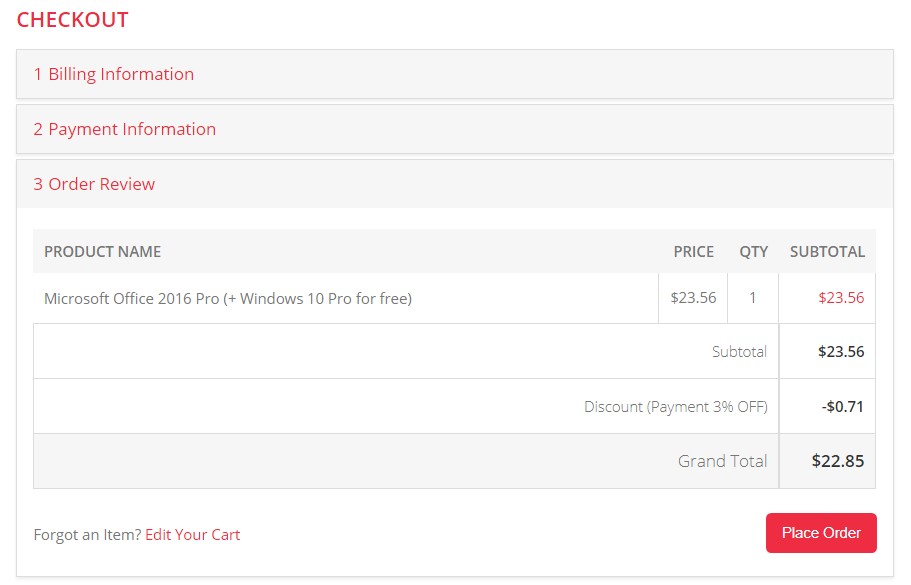This screenshot has width=911, height=585.
Task: Click the PRICE column header
Action: coord(694,252)
